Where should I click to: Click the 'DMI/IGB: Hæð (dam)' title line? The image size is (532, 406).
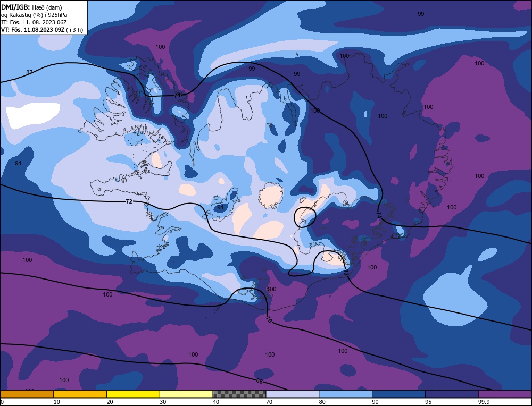[31, 7]
